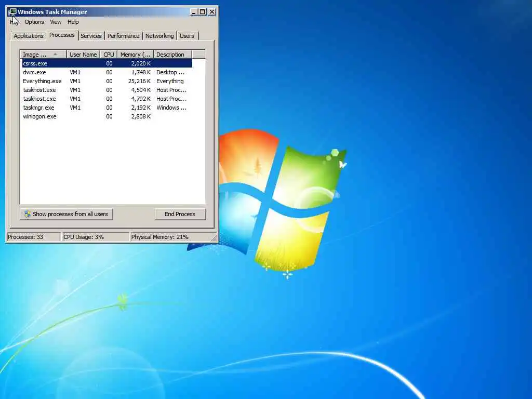Select the winlogon.exe process
The height and width of the screenshot is (399, 532).
coord(107,116)
